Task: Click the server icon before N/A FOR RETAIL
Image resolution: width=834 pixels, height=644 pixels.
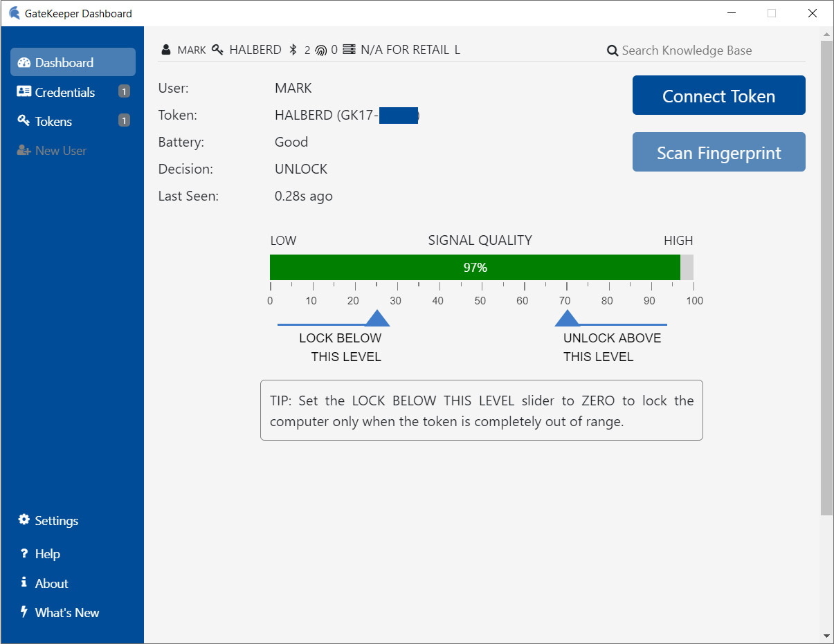Action: (349, 50)
